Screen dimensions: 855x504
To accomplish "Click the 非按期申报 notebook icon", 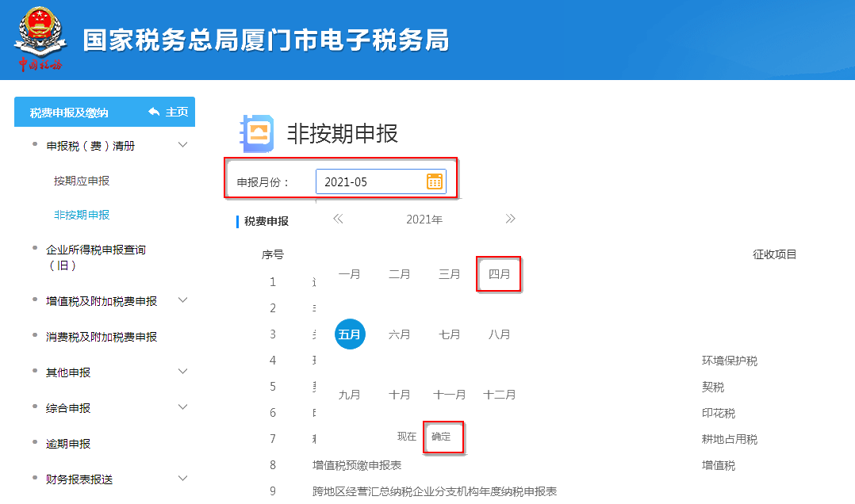I will pyautogui.click(x=257, y=133).
